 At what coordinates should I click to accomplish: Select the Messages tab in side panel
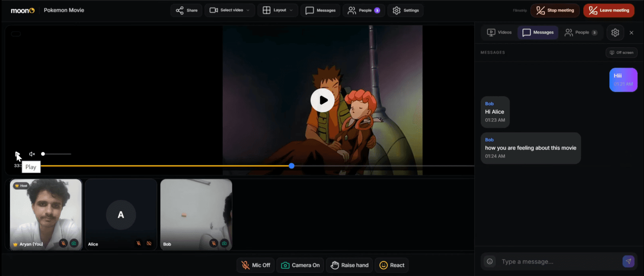[538, 32]
